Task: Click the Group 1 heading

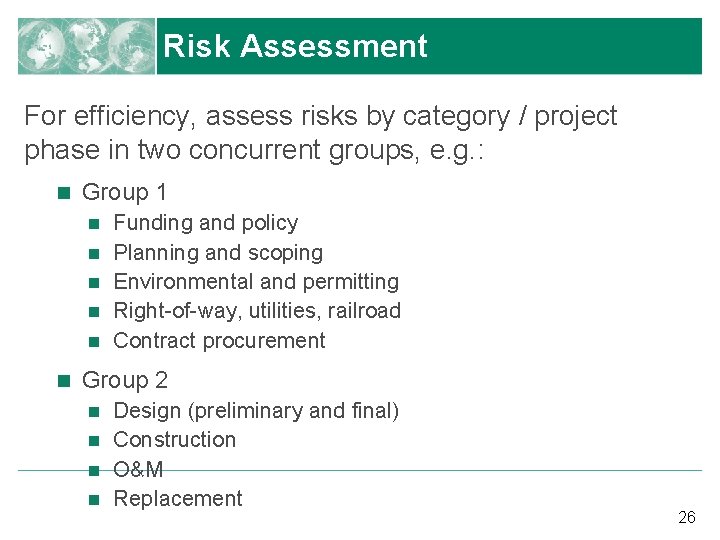Action: coord(124,192)
